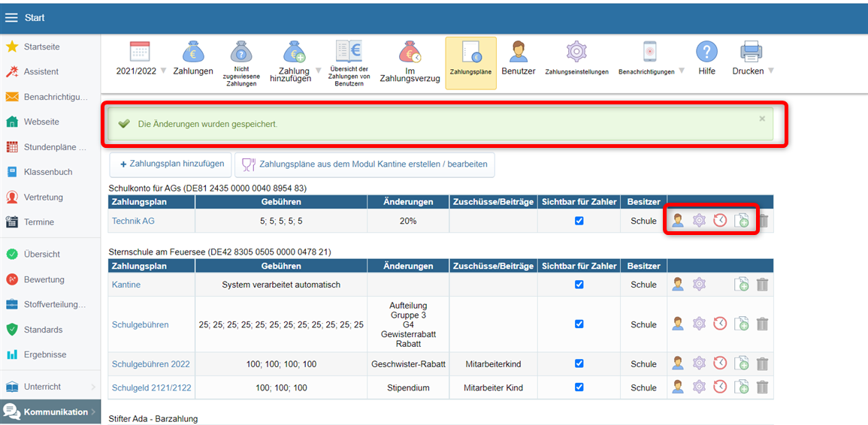Toggle the Kantine visibility checkbox
Viewport: 868px width, 425px height.
click(579, 285)
